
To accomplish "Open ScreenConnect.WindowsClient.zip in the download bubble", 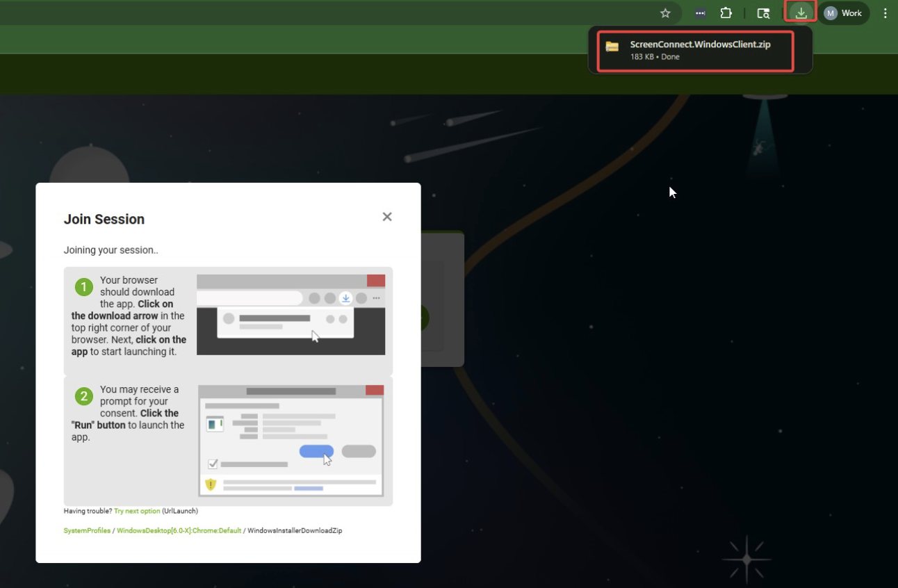I will click(x=699, y=44).
